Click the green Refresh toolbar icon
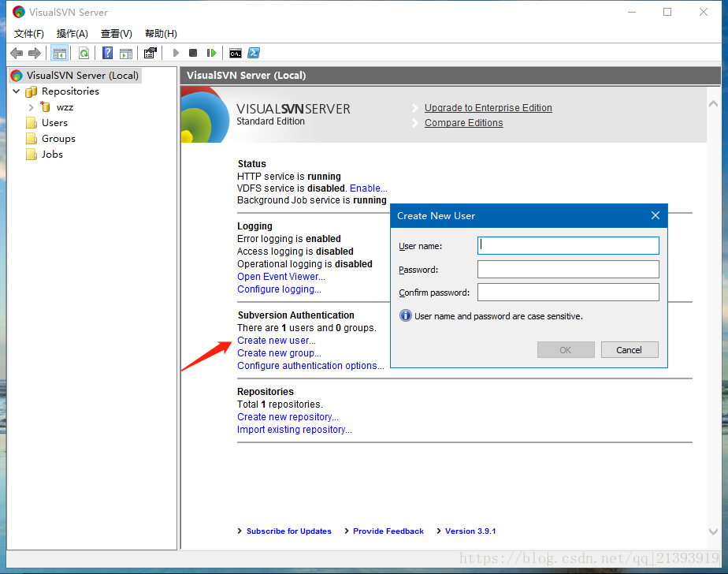The height and width of the screenshot is (574, 728). pos(84,54)
